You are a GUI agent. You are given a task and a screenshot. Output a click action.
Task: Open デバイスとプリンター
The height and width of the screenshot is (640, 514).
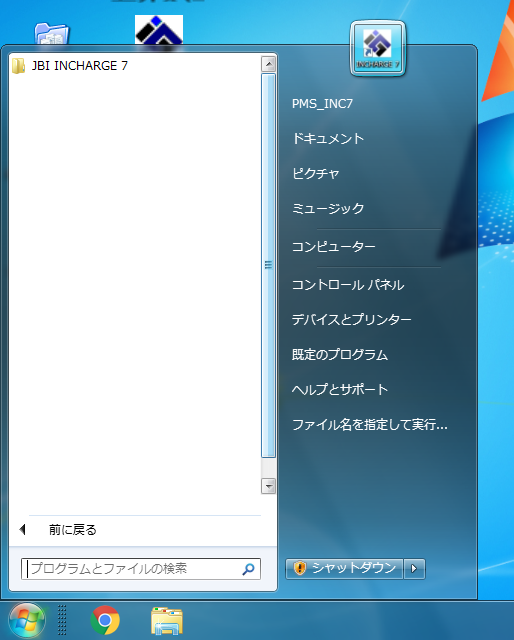tap(351, 319)
